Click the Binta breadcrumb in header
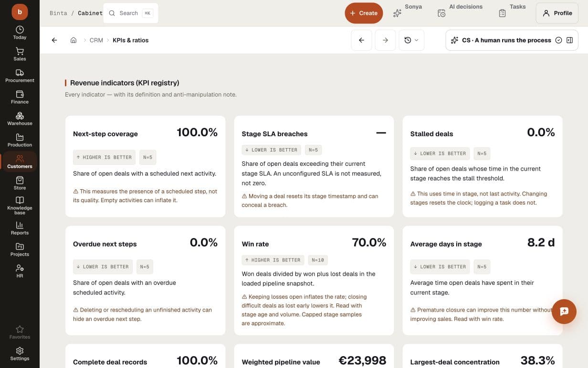Screen dimensions: 588x368 point(58,13)
